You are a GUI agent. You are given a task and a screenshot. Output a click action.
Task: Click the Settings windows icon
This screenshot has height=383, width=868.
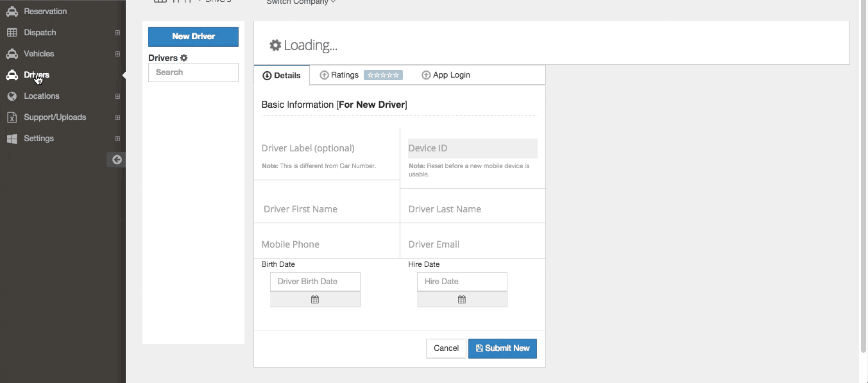(x=12, y=139)
